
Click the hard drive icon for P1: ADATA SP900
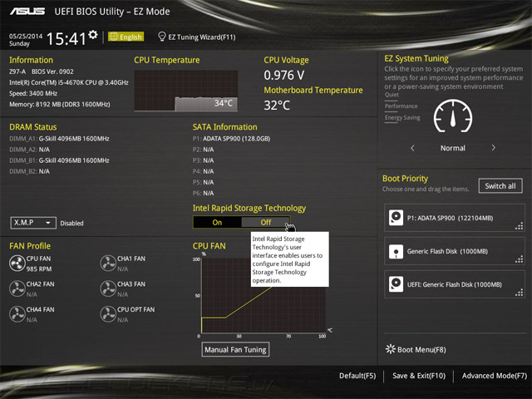click(x=396, y=218)
